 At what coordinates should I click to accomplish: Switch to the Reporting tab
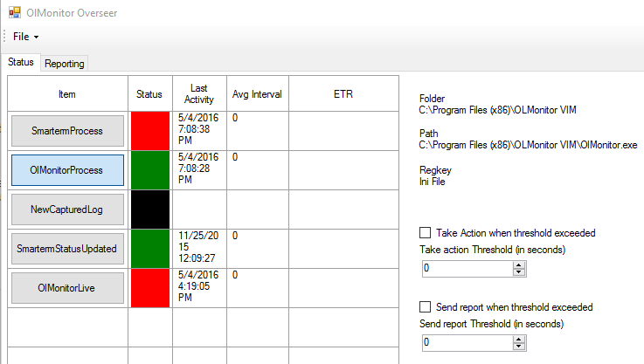point(65,63)
